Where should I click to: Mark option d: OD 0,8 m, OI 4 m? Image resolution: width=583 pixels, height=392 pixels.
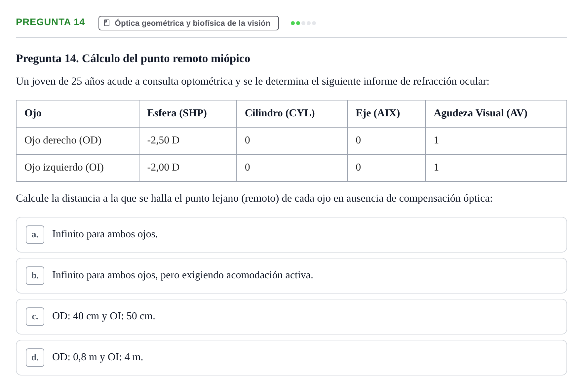click(291, 358)
